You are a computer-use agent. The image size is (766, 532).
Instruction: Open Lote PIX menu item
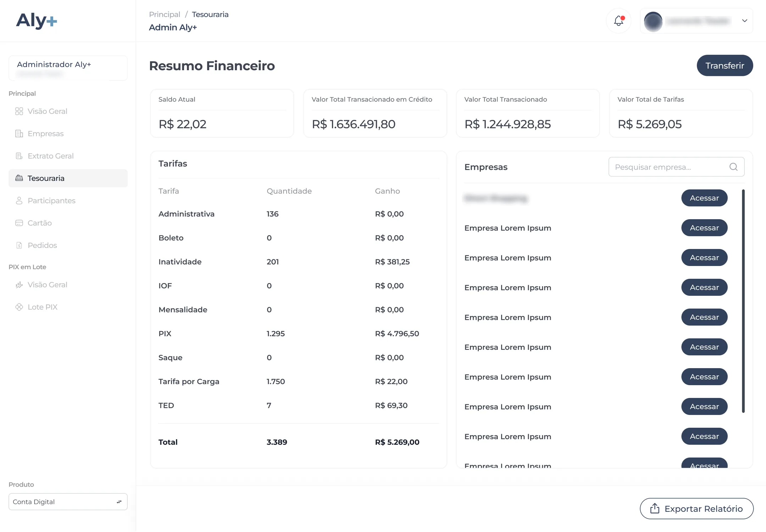pos(68,307)
